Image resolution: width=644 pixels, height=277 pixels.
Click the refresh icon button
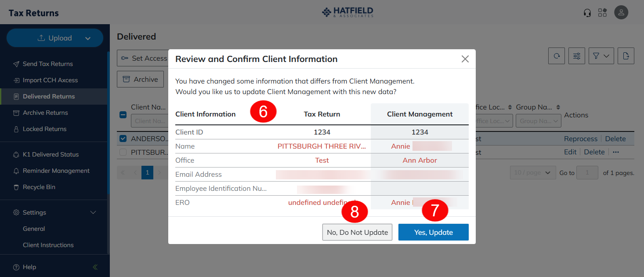(557, 56)
